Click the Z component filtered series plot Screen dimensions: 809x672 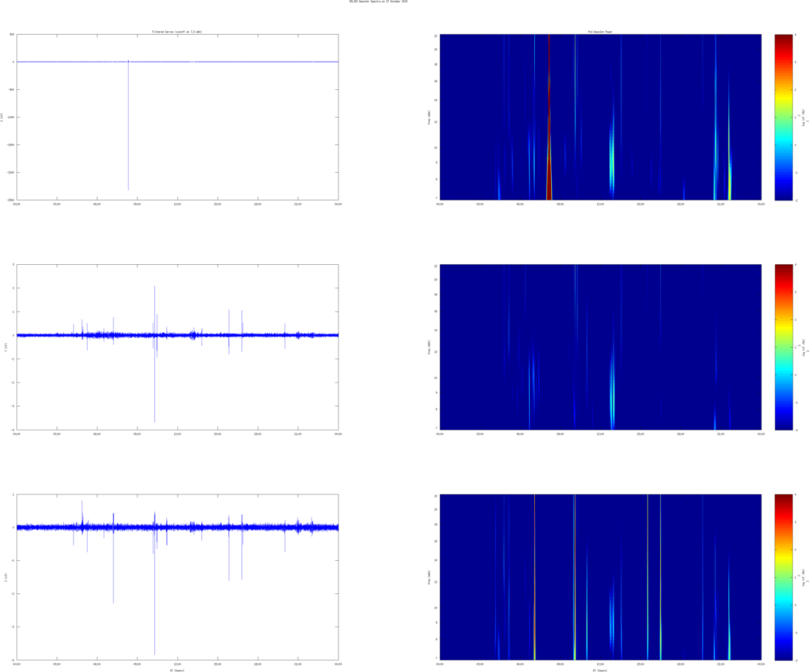[178, 577]
